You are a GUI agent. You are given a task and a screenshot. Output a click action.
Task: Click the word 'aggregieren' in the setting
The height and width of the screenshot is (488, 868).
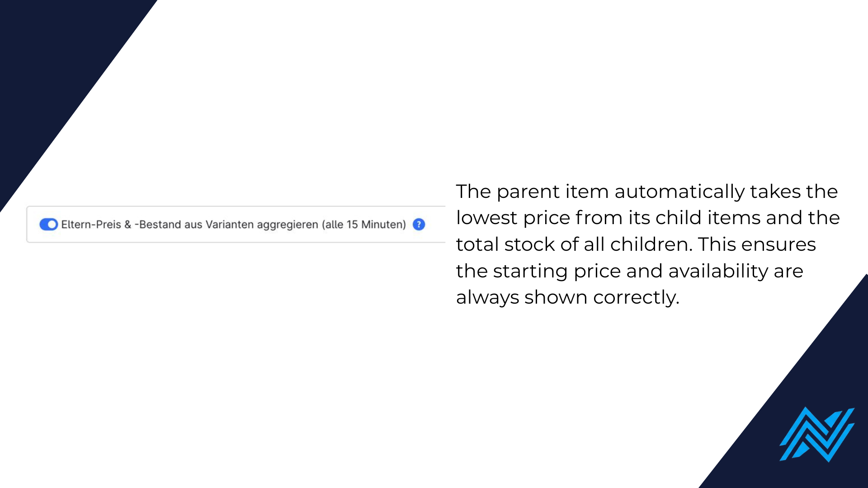point(288,225)
